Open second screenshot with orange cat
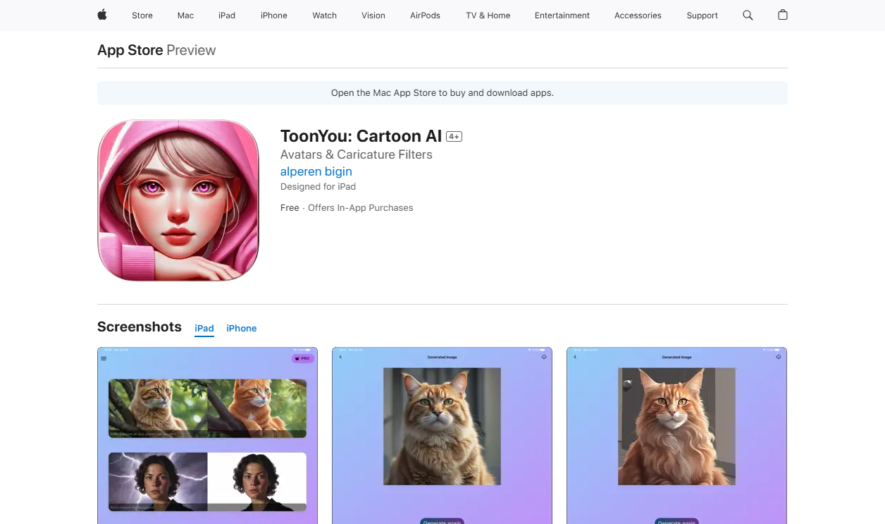The height and width of the screenshot is (524, 885). coord(442,435)
